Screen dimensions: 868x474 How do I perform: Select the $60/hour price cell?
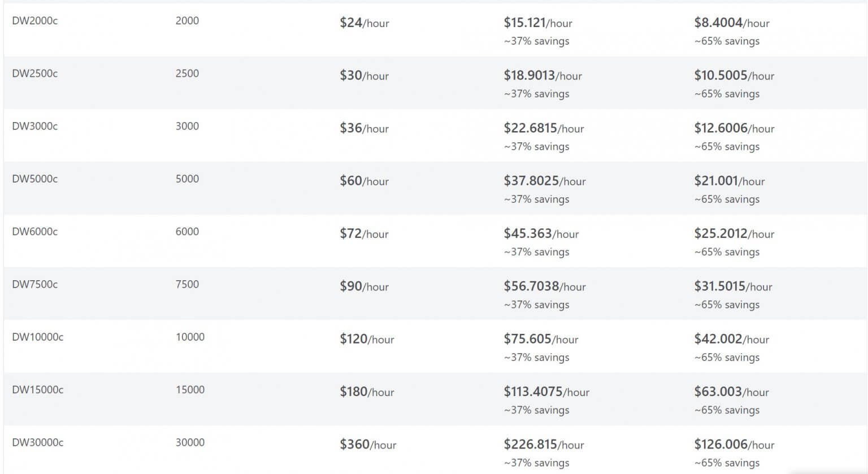[364, 181]
